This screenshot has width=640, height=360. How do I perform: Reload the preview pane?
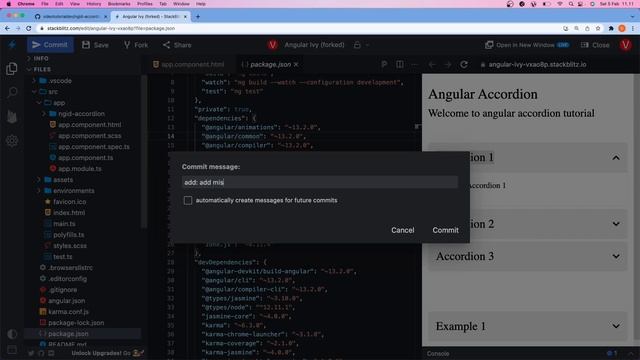point(464,64)
